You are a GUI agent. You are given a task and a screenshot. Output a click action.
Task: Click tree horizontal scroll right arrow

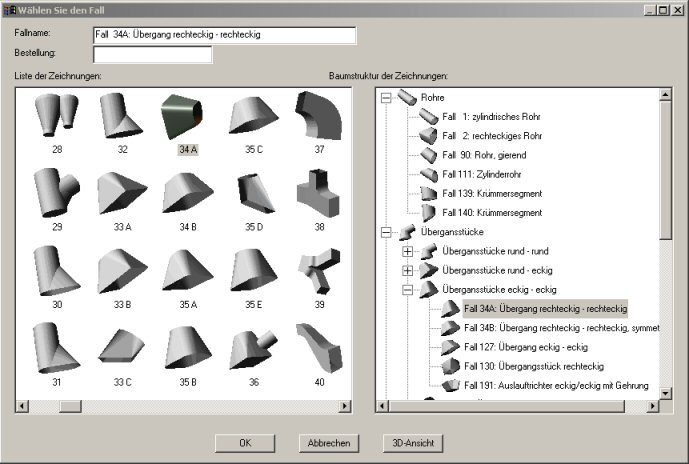click(653, 406)
